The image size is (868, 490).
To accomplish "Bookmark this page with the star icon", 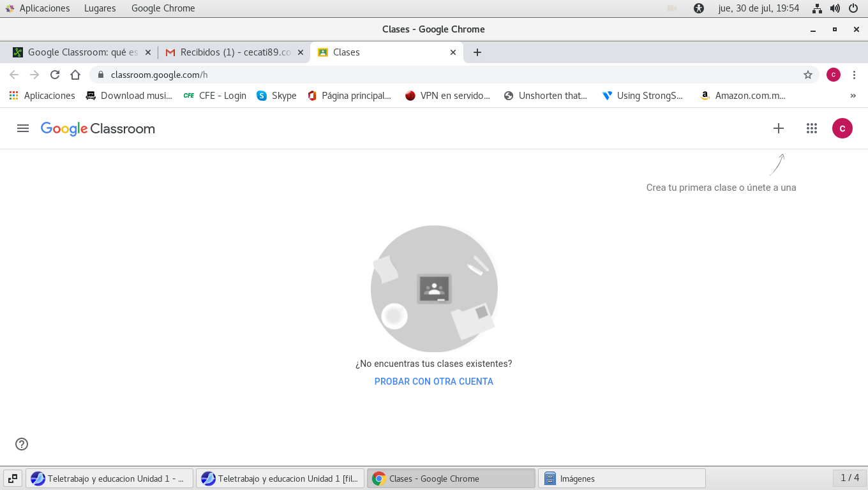I will click(807, 75).
